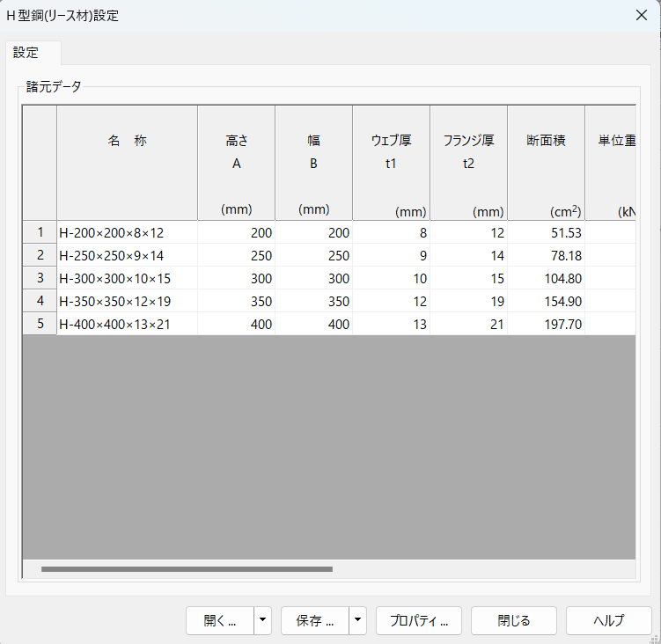Viewport: 661px width, 644px height.
Task: Select row header number 3
Action: (40, 278)
